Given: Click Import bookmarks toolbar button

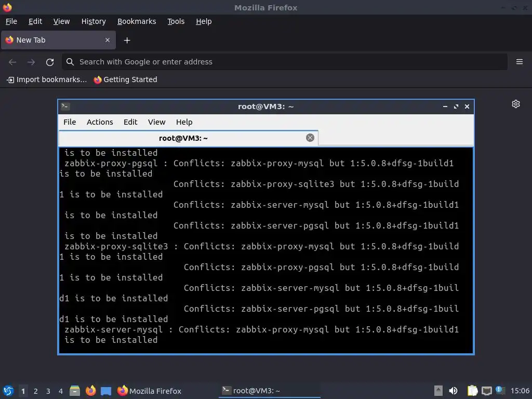Looking at the screenshot, I should pyautogui.click(x=47, y=79).
